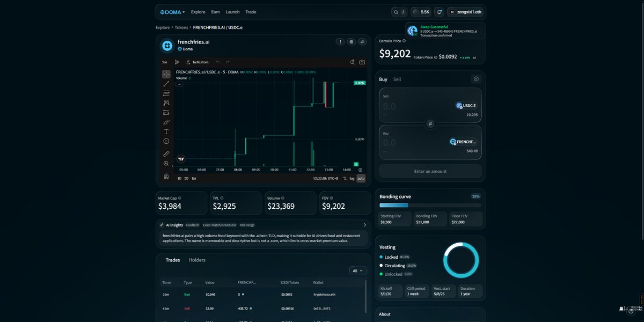The image size is (644, 322).
Task: Set chart range to 1D
Action: [x=179, y=178]
